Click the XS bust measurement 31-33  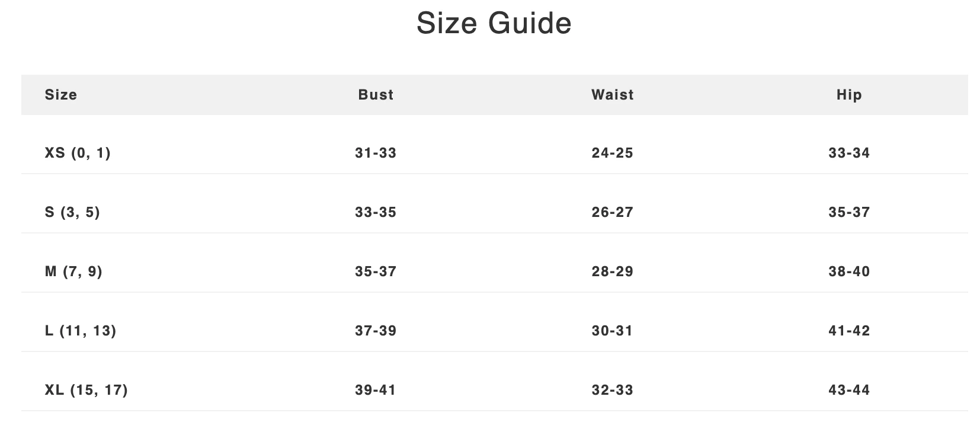376,153
